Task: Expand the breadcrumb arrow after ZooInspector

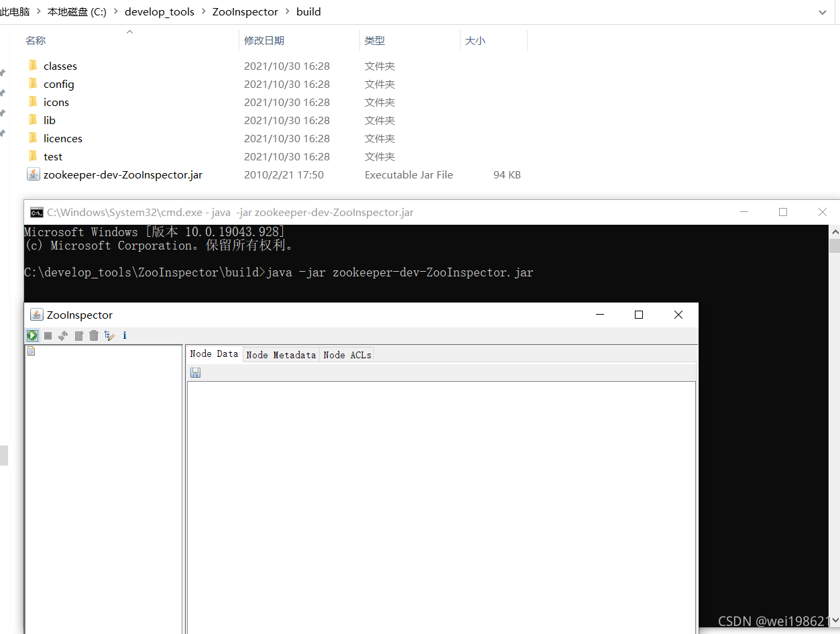Action: [287, 12]
